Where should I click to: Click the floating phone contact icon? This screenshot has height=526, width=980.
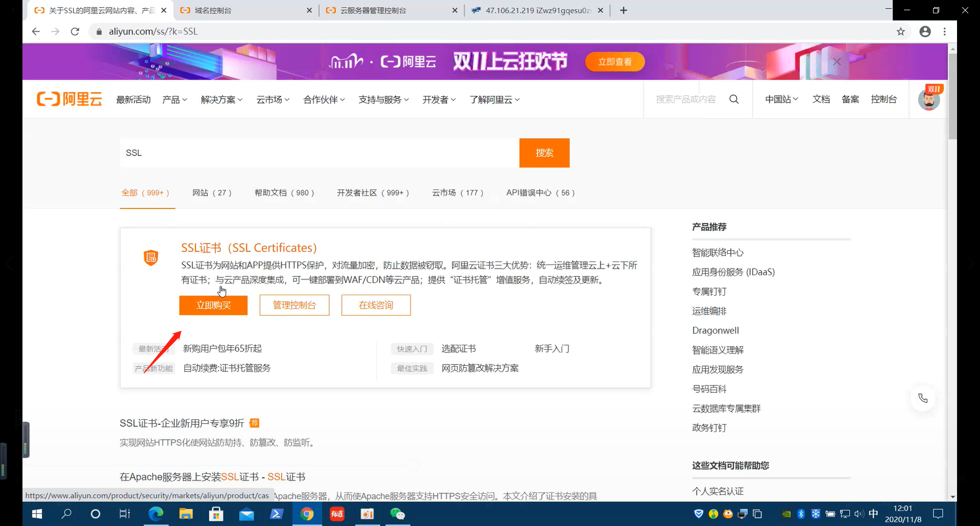(x=923, y=398)
